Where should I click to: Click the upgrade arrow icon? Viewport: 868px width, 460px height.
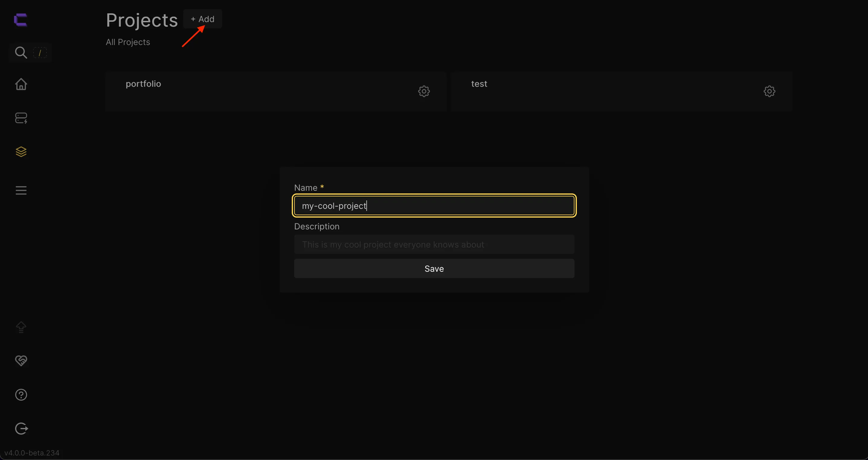[x=21, y=327]
